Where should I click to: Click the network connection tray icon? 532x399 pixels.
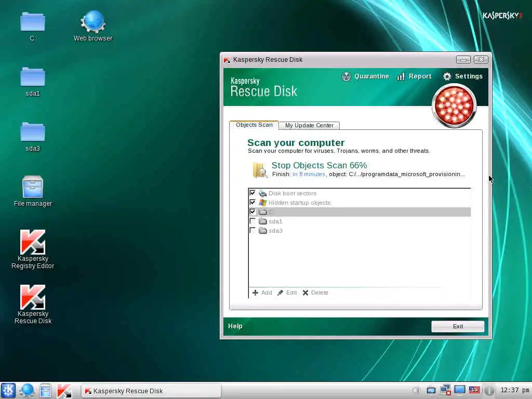(x=445, y=390)
